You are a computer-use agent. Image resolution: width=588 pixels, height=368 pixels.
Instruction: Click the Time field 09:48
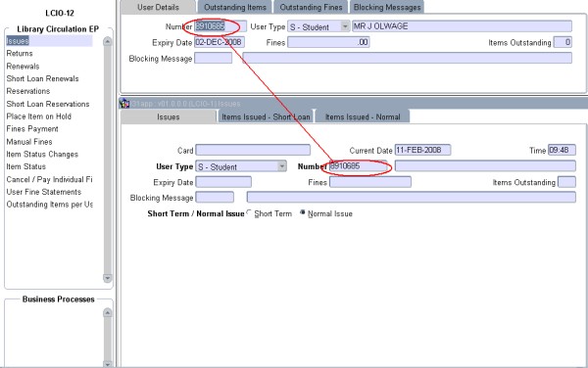562,150
